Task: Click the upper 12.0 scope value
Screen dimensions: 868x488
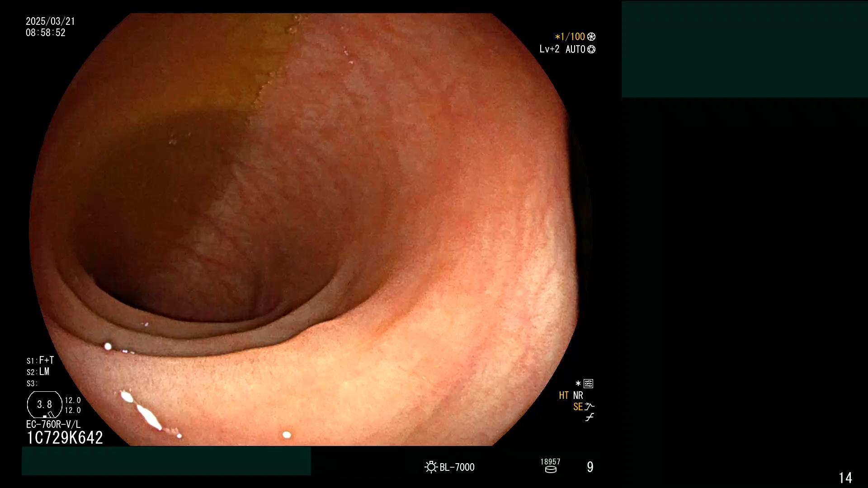Action: (x=73, y=400)
